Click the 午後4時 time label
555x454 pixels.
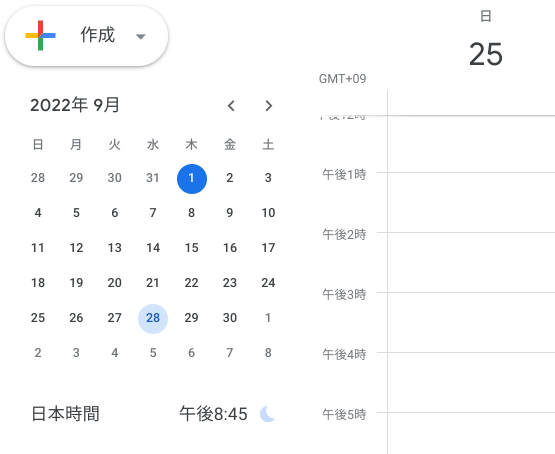pos(344,354)
